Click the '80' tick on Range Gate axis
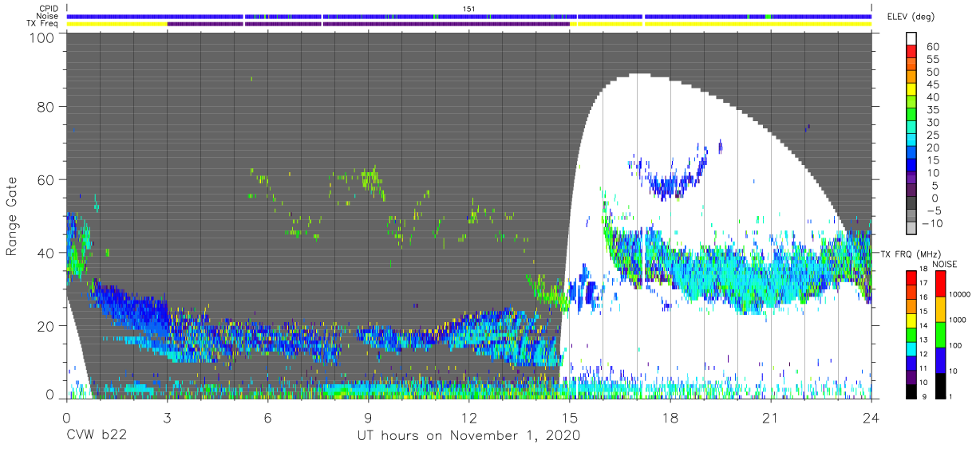 click(x=47, y=106)
